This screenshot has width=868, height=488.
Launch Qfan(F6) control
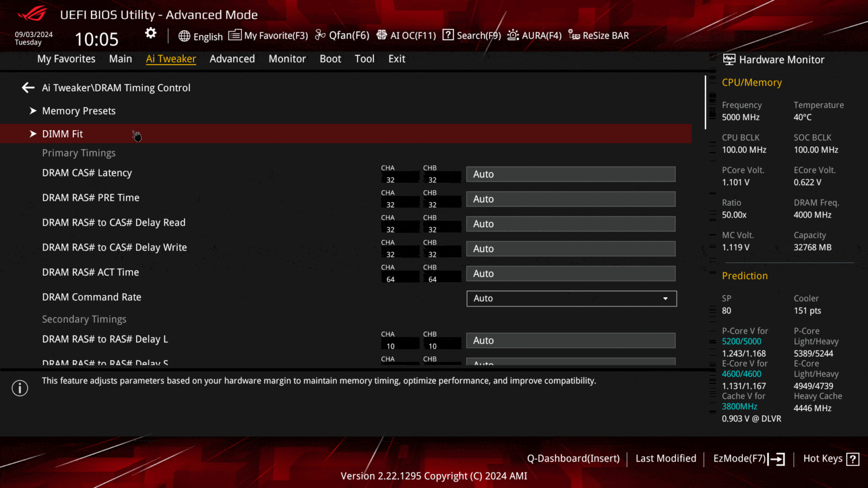349,36
